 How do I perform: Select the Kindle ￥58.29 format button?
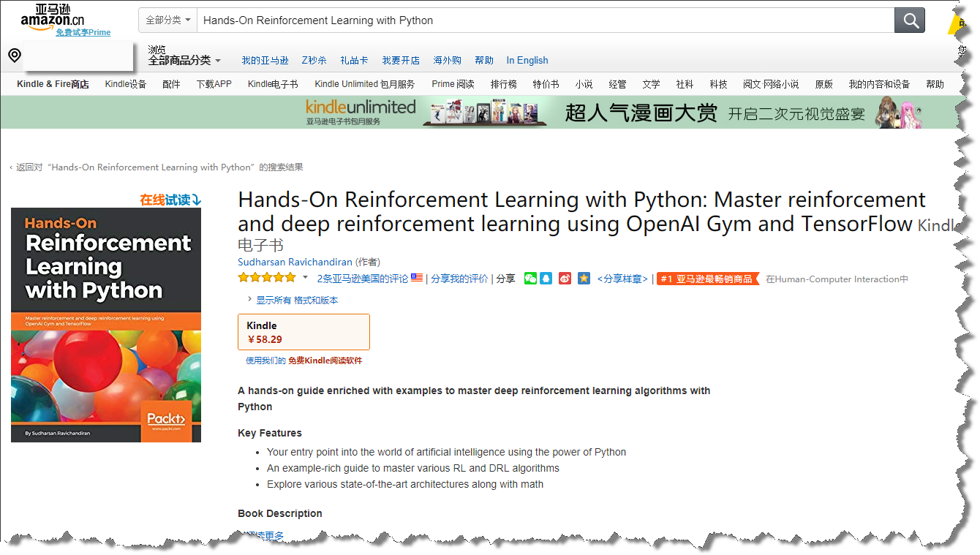pyautogui.click(x=304, y=332)
